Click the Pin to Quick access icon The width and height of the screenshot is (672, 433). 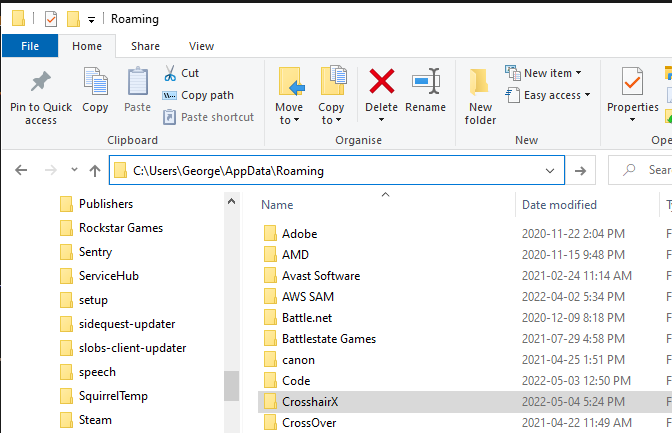[41, 85]
